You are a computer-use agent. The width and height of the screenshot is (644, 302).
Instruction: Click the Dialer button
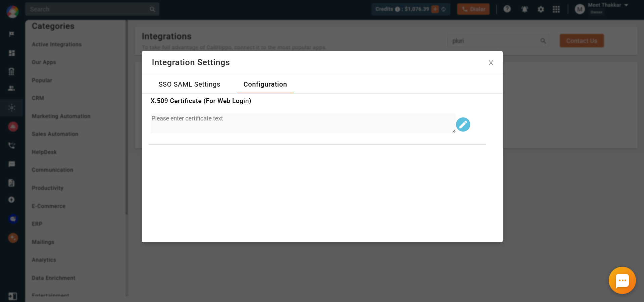[473, 9]
